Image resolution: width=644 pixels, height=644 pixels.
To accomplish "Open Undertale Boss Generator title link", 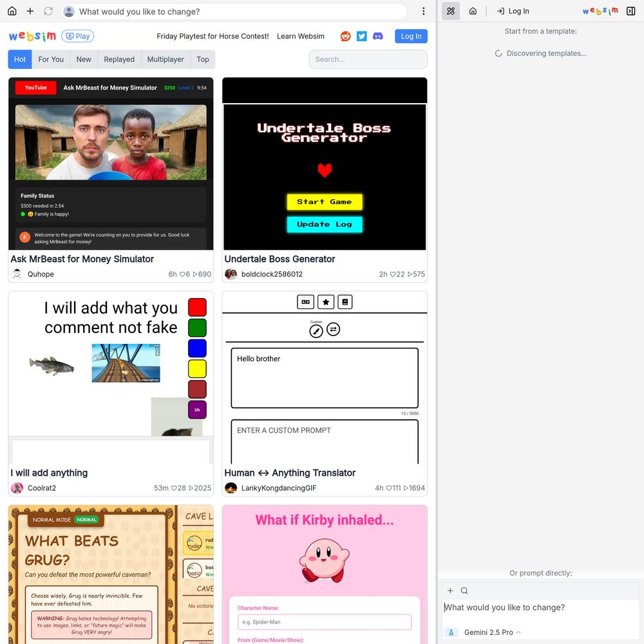I will (x=279, y=259).
